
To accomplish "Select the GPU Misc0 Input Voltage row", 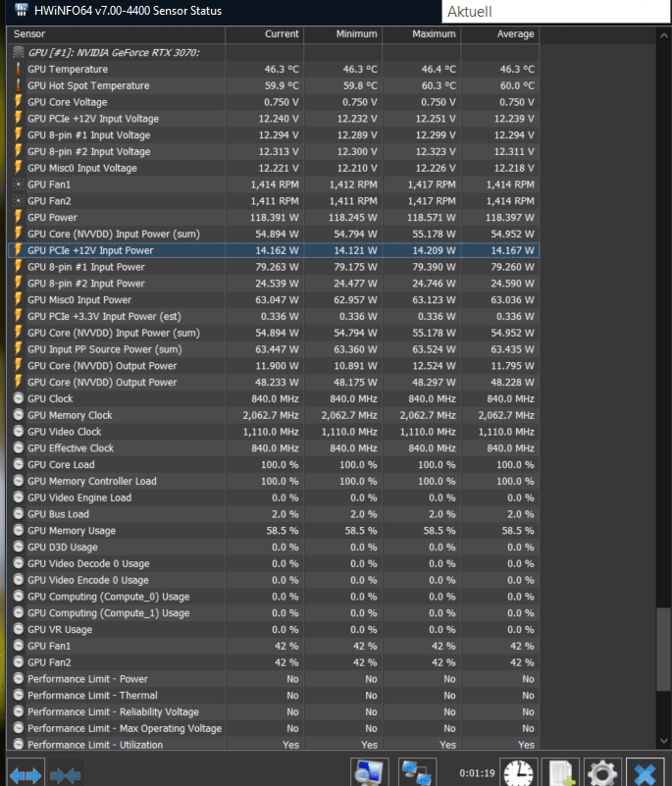I will point(274,168).
